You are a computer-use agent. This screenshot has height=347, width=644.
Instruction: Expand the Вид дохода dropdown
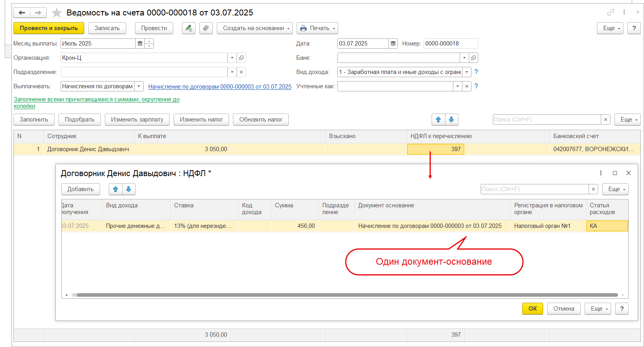pyautogui.click(x=467, y=72)
